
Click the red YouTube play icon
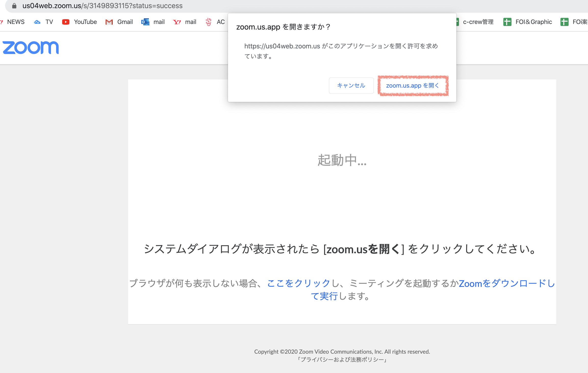[x=66, y=22]
